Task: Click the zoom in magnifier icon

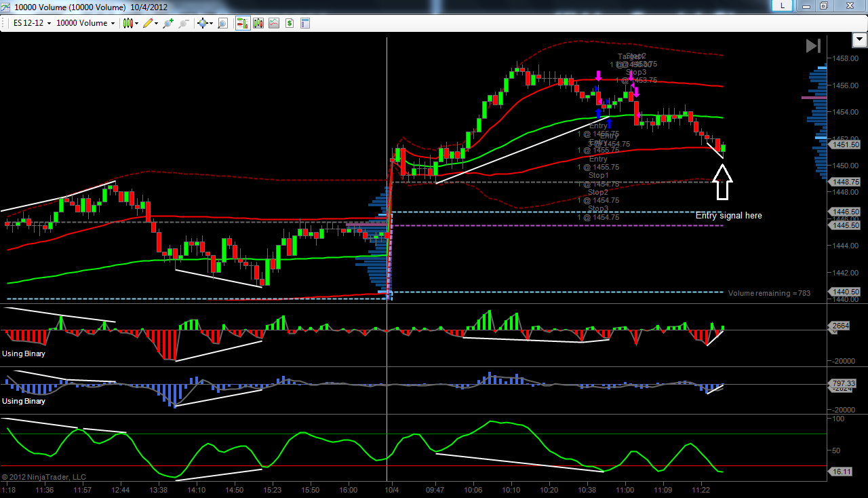Action: tap(167, 23)
